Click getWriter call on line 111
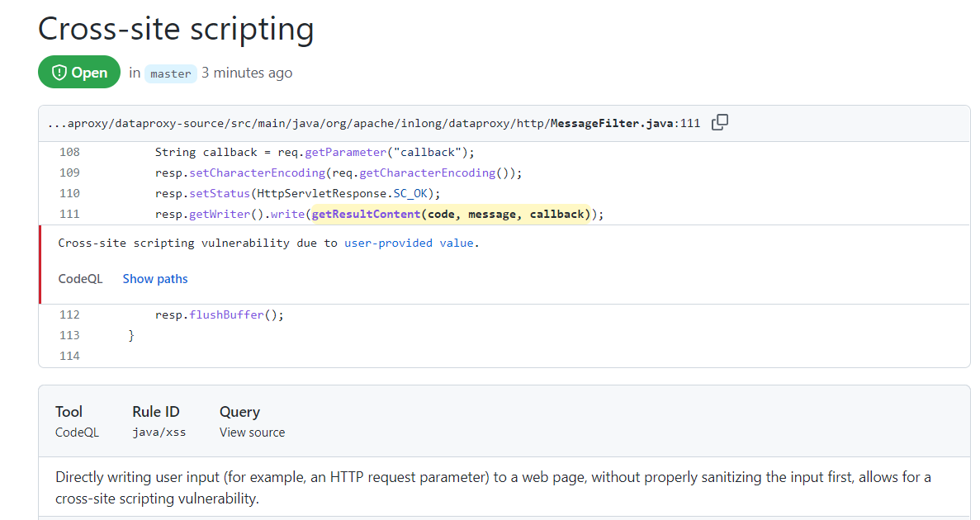980x520 pixels. tap(220, 214)
